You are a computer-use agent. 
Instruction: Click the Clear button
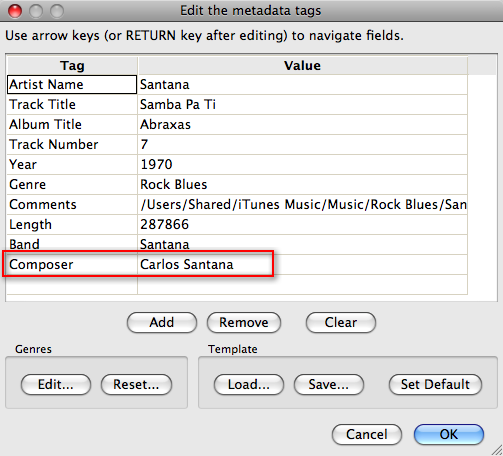tap(341, 322)
